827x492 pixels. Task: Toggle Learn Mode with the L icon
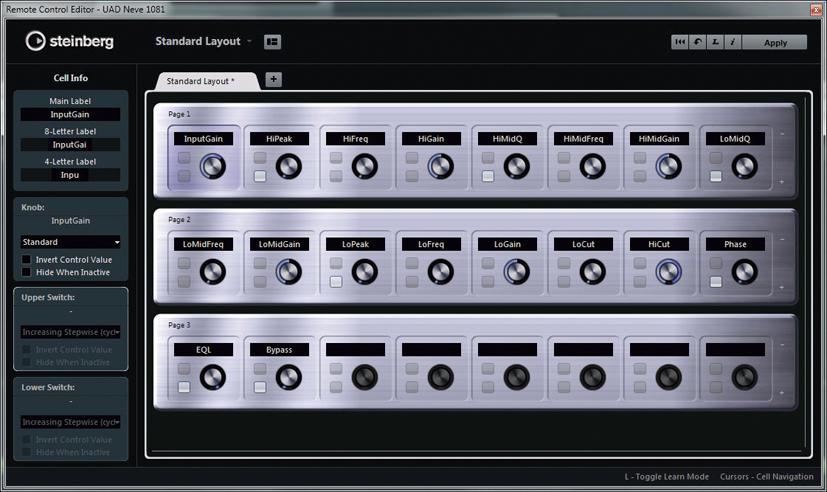(715, 42)
